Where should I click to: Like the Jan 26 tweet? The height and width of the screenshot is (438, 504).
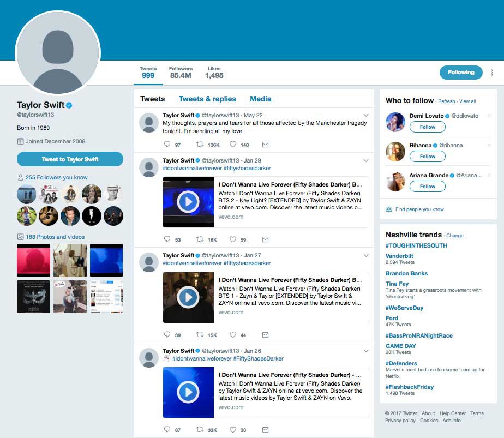tap(233, 429)
